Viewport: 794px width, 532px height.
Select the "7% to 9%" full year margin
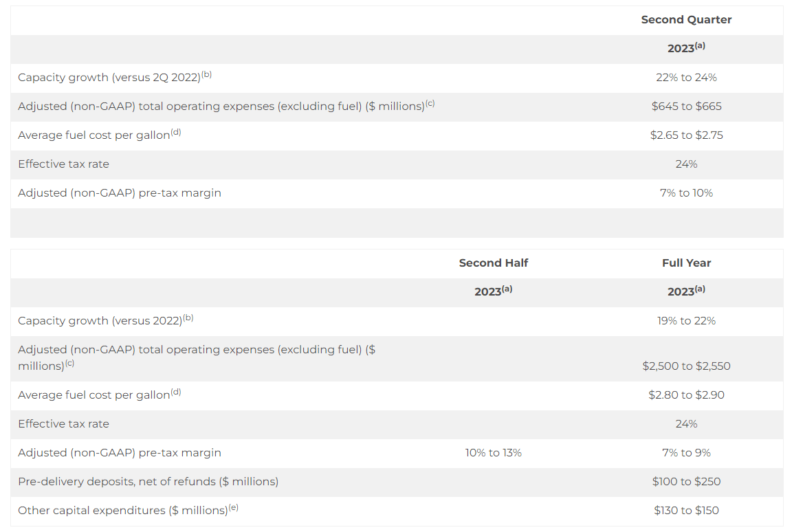[686, 453]
